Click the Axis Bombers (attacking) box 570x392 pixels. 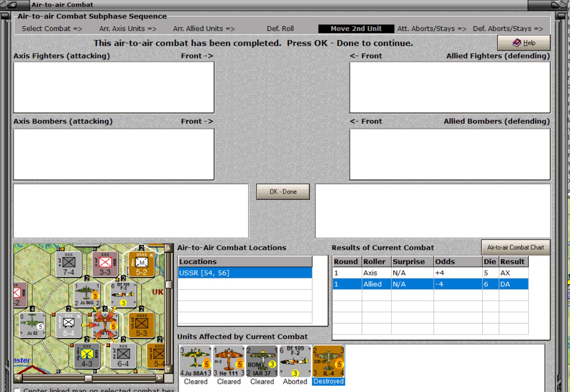click(x=114, y=154)
